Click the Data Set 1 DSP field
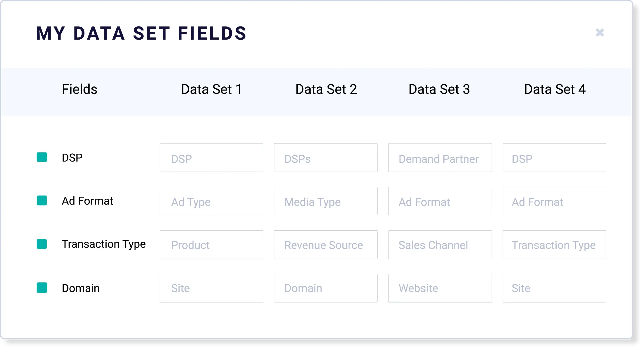The image size is (644, 350). pos(211,158)
